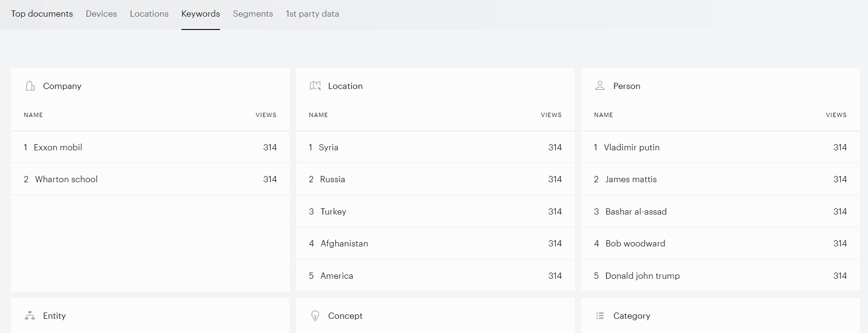Click the 314 views value for Afghanistan
Image resolution: width=868 pixels, height=333 pixels.
point(555,244)
